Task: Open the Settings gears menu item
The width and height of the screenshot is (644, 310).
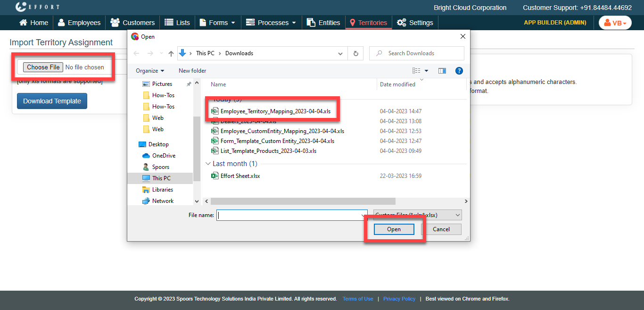Action: (x=415, y=23)
